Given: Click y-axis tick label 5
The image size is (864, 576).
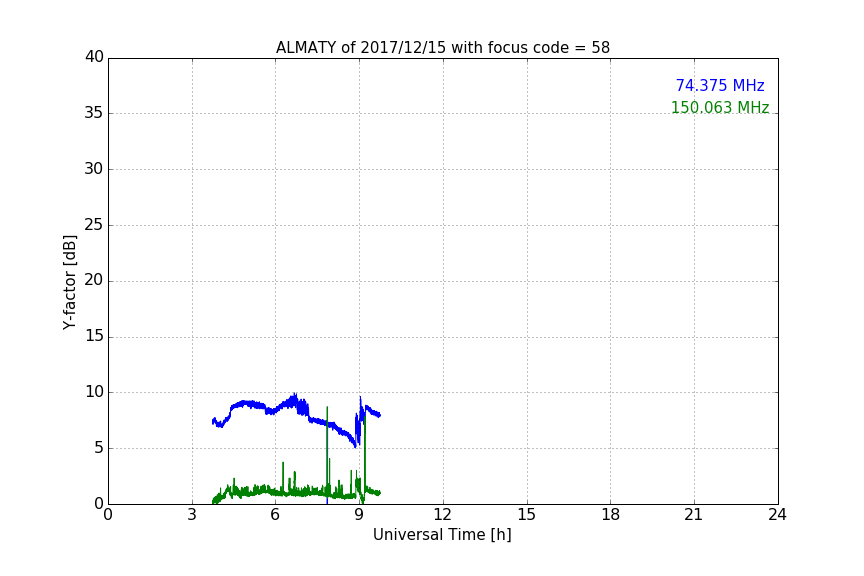Looking at the screenshot, I should [x=99, y=448].
